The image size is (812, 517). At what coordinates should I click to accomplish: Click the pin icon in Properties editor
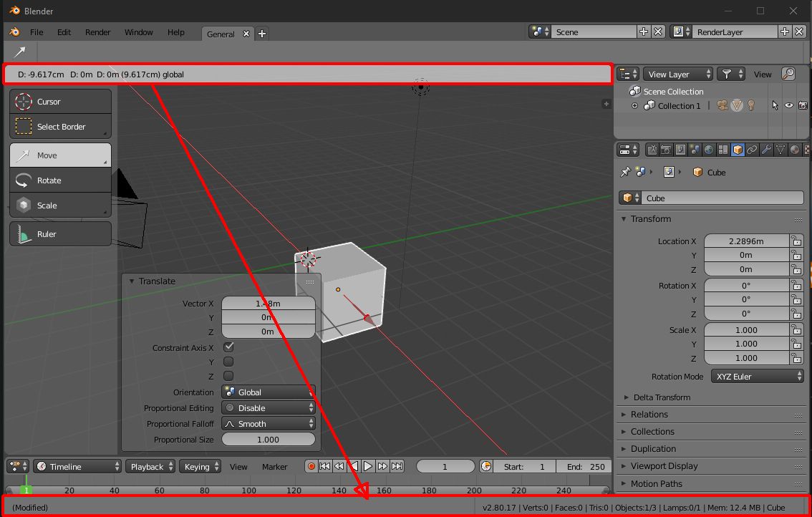click(626, 172)
